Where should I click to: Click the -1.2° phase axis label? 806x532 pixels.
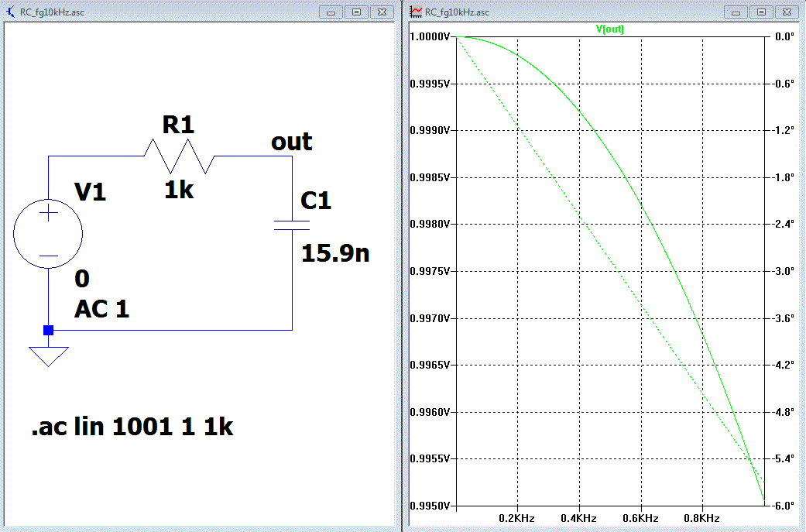point(783,130)
